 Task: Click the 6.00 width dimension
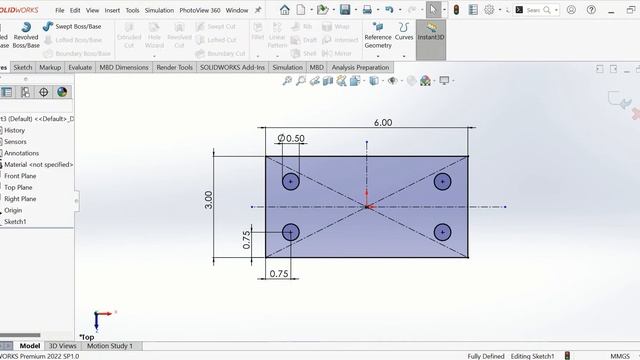(383, 122)
